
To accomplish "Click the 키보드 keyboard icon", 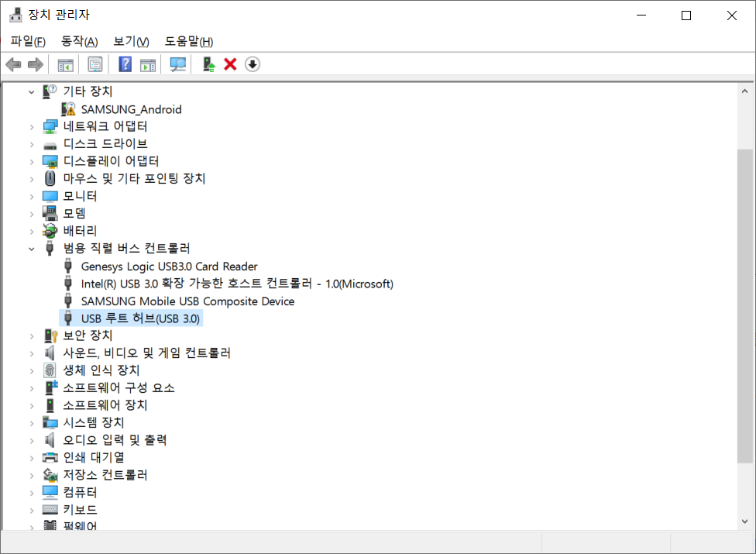I will [x=50, y=510].
